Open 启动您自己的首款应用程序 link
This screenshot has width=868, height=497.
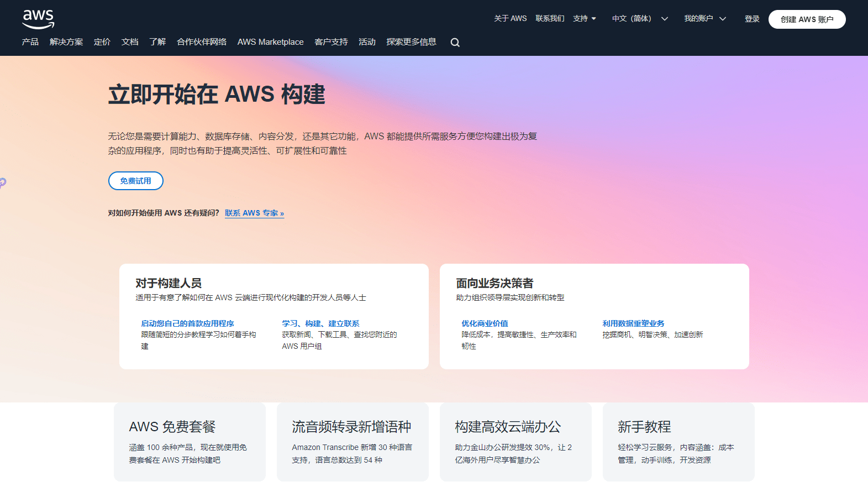click(x=187, y=323)
